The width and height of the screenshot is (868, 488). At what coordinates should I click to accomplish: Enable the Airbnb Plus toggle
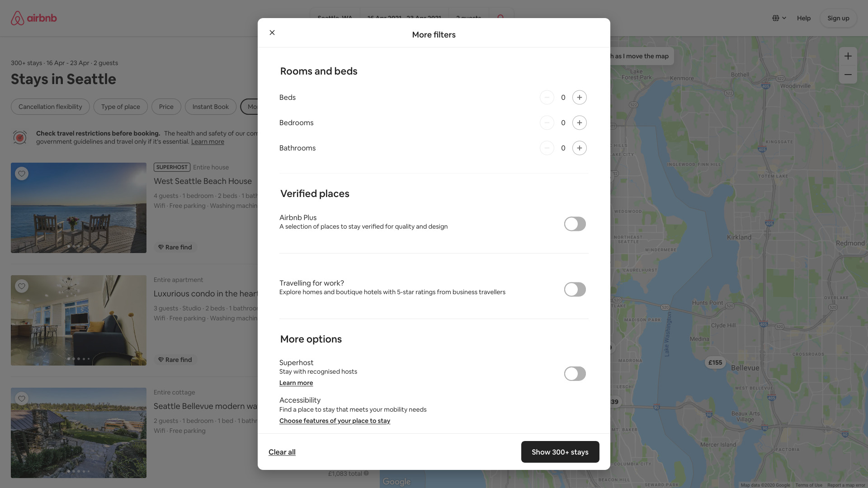coord(575,224)
